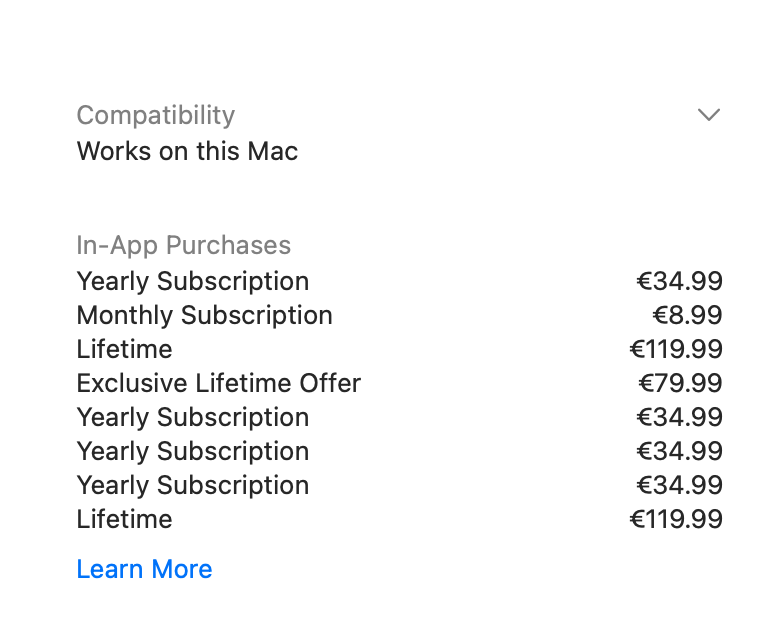Click the 'Works on this Mac' text

187,151
